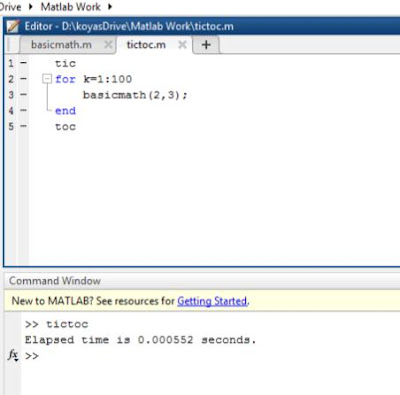Expand the path arrow after Matlab Work
Screen dimensions: 400x395
pos(110,6)
